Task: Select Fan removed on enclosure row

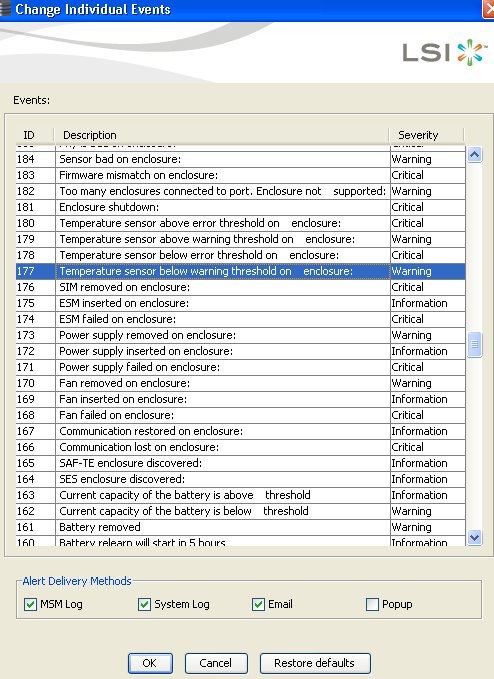Action: (241, 383)
